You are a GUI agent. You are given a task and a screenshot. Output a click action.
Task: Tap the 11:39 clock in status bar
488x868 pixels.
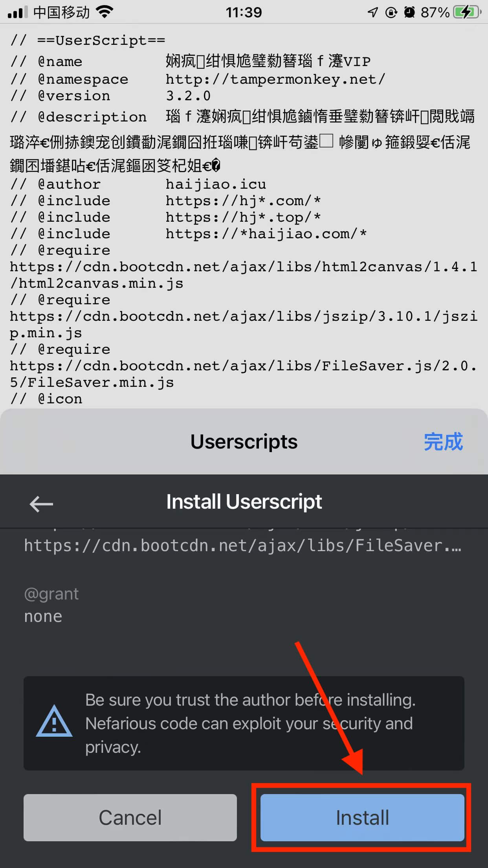[244, 12]
